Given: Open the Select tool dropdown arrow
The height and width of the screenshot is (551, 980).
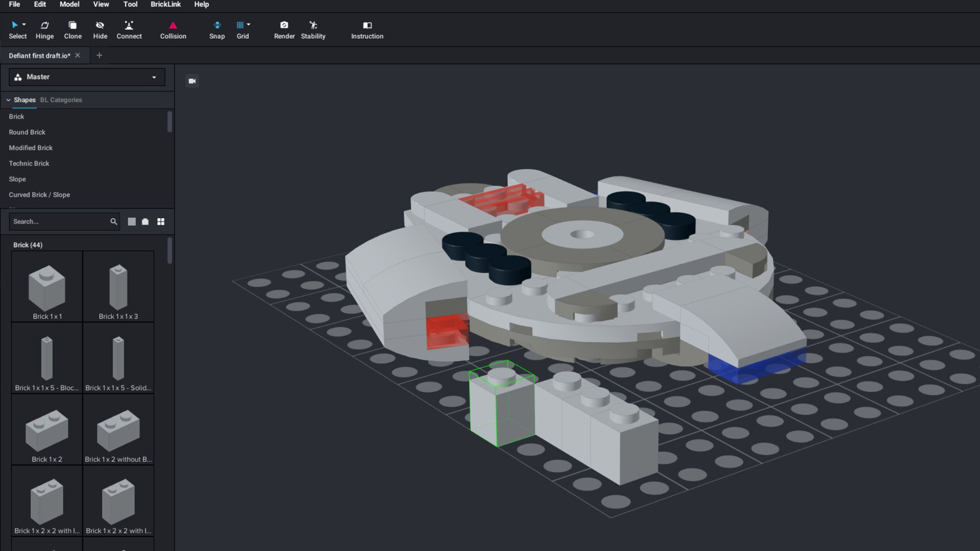Looking at the screenshot, I should click(24, 24).
